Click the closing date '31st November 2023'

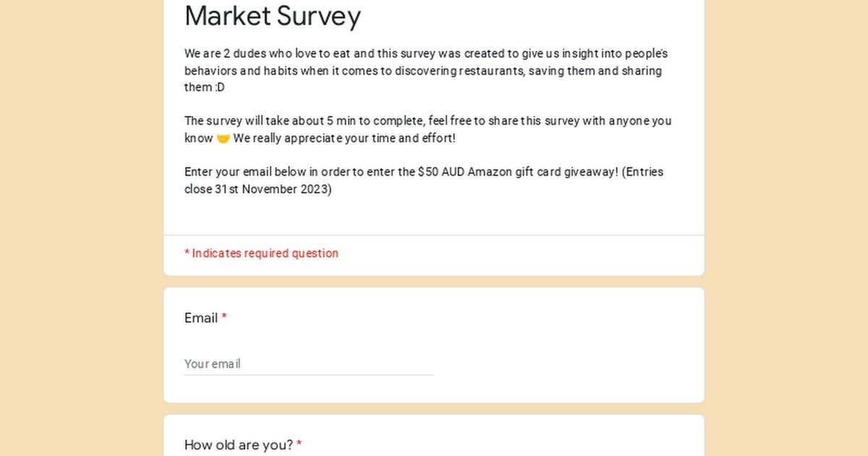point(271,190)
